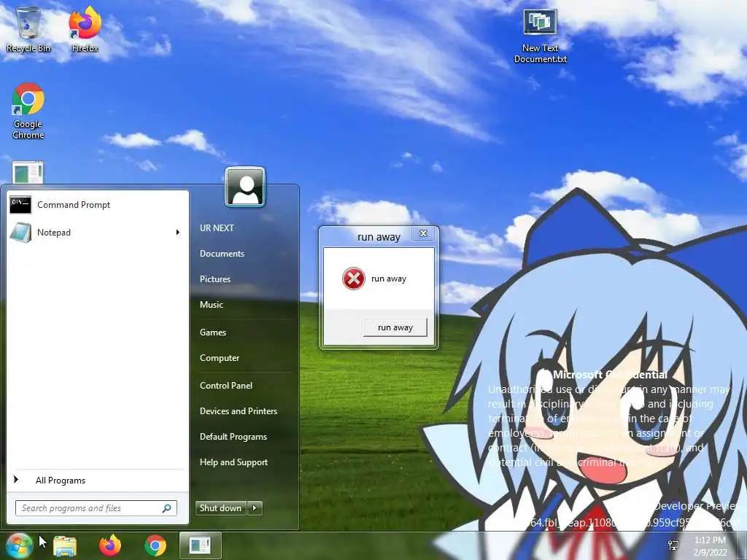Screen dimensions: 747x560
Task: Launch Firefox from the desktop shortcut
Action: tap(85, 29)
